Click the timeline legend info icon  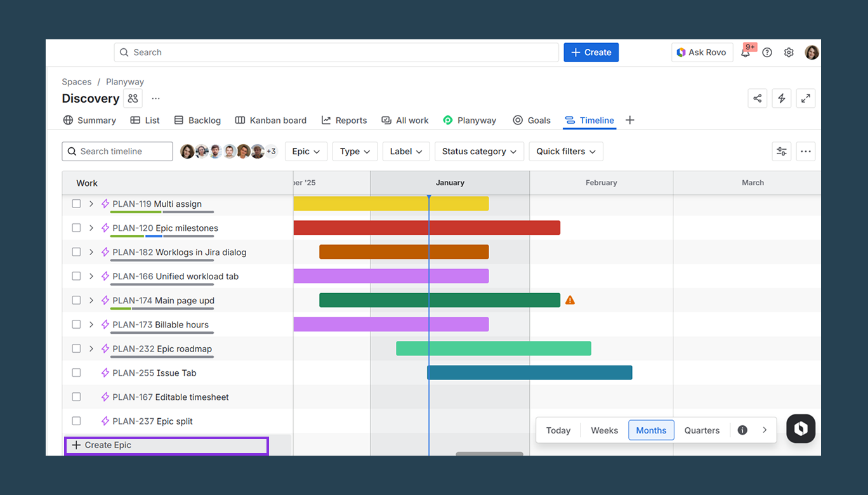(742, 430)
